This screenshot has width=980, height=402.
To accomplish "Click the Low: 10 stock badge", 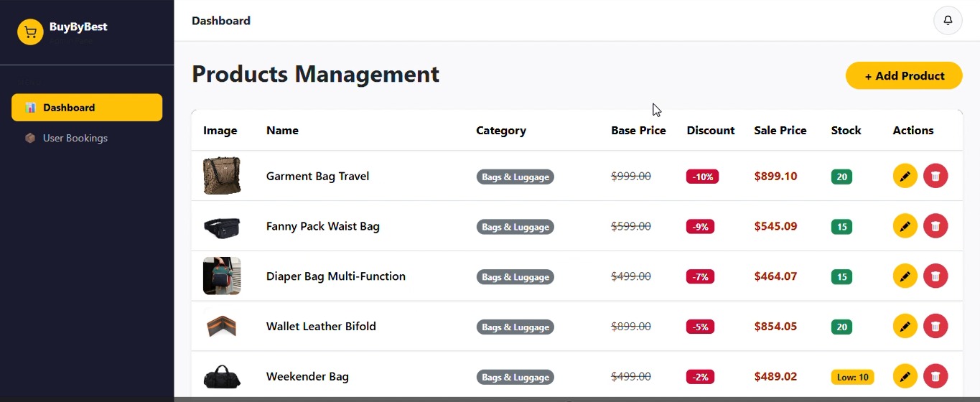I will click(x=853, y=377).
